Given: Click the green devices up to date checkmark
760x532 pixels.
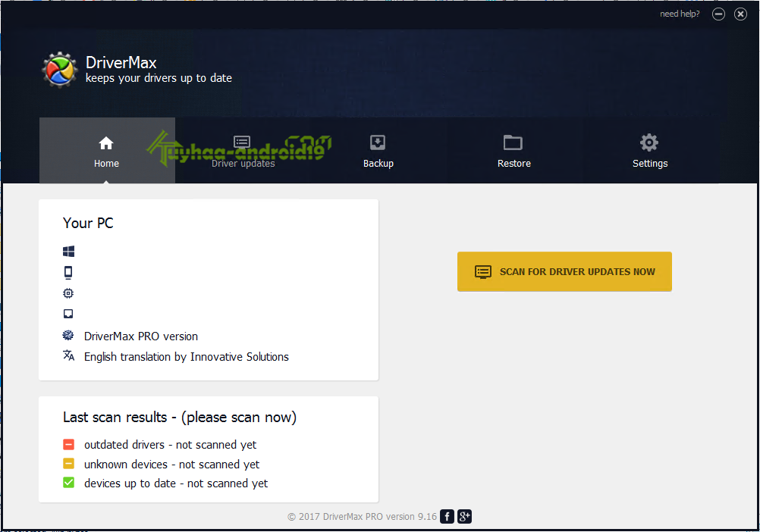Looking at the screenshot, I should [x=69, y=483].
